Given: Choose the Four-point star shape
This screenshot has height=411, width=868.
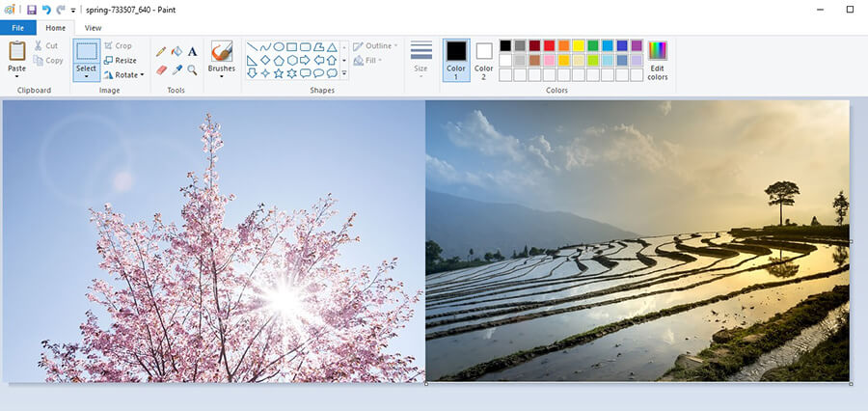Looking at the screenshot, I should 265,73.
